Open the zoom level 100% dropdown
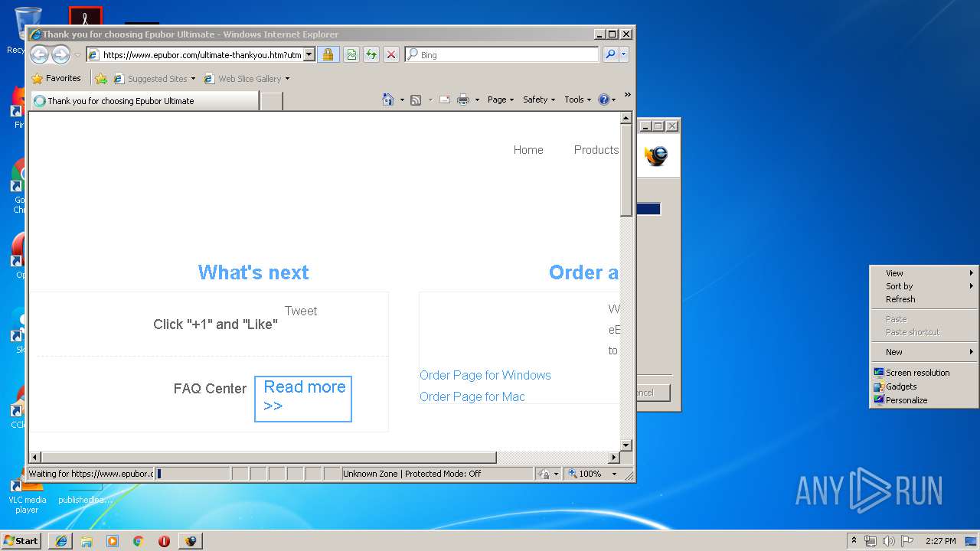The image size is (980, 551). (x=614, y=474)
